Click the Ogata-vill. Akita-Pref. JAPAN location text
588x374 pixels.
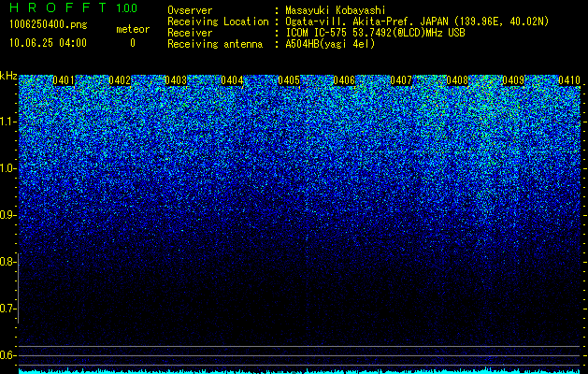[x=417, y=22]
